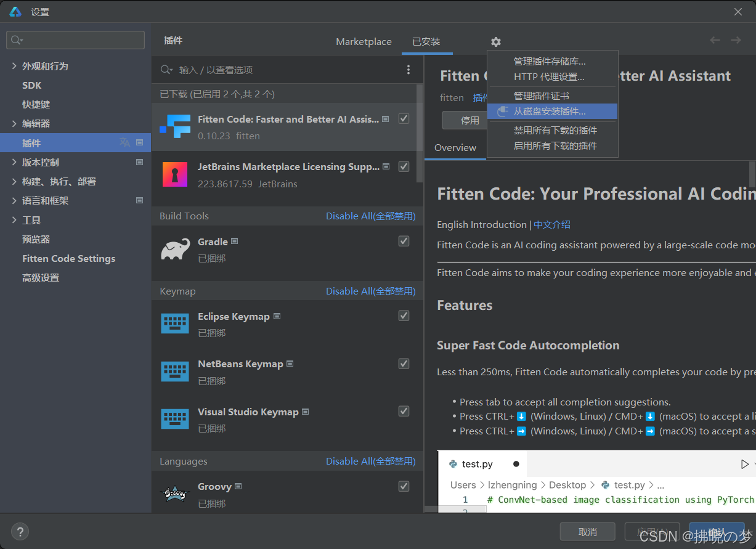Uncheck the Fitten Code plugin checkbox

pos(404,119)
